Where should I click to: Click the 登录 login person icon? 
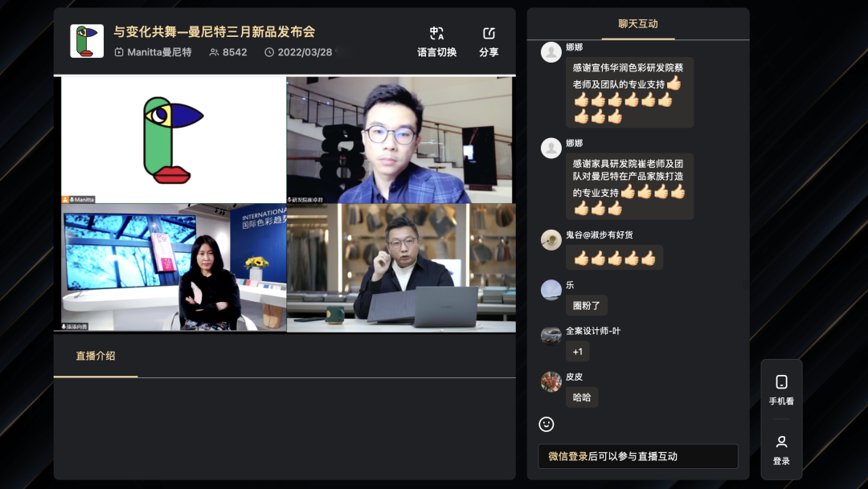[x=782, y=442]
